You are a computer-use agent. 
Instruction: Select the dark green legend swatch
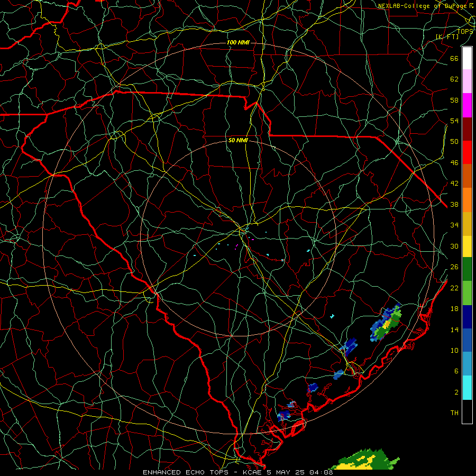pyautogui.click(x=467, y=269)
